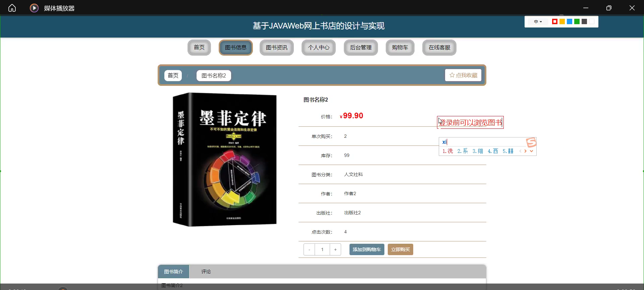
Task: Select the dark gray annotation color swatch
Action: pyautogui.click(x=584, y=21)
